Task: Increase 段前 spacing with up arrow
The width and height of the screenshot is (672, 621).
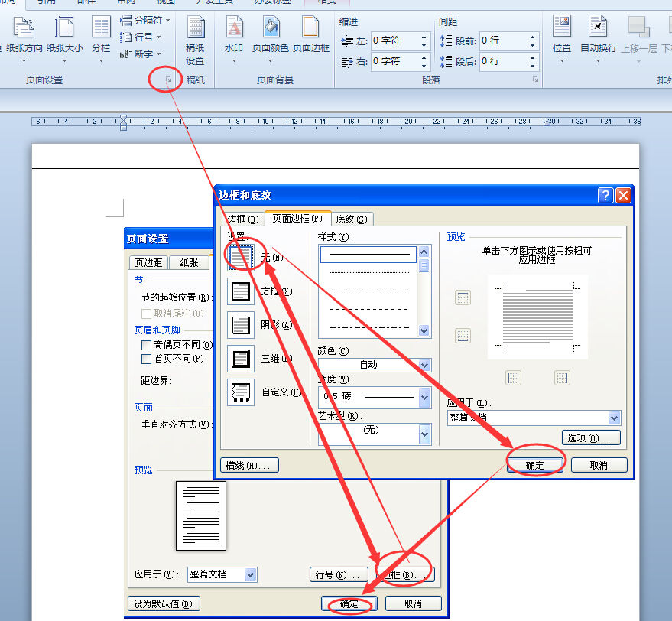Action: pos(532,37)
